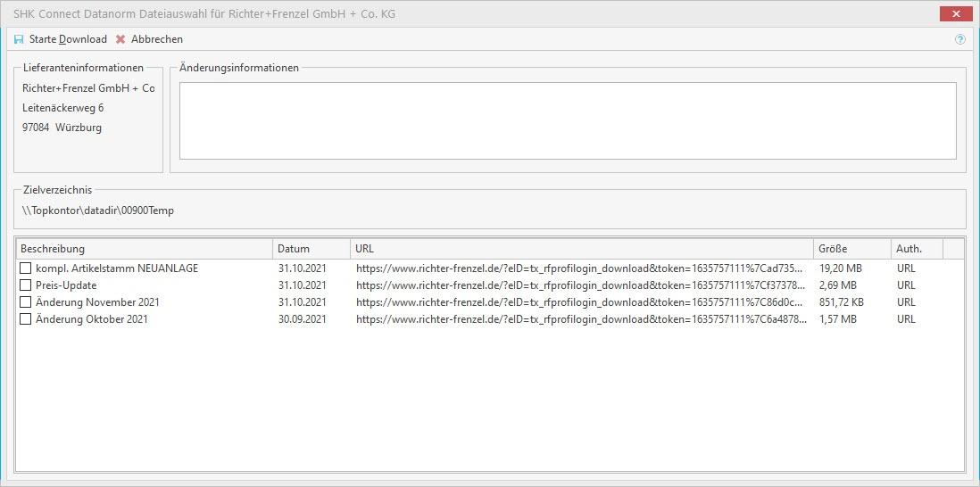Click the URL column header
The height and width of the screenshot is (487, 980).
[582, 249]
